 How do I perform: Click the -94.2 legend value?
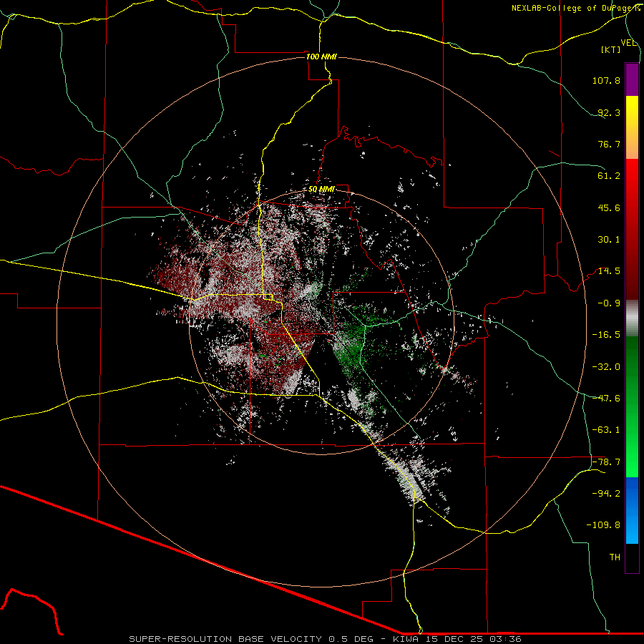click(x=606, y=493)
